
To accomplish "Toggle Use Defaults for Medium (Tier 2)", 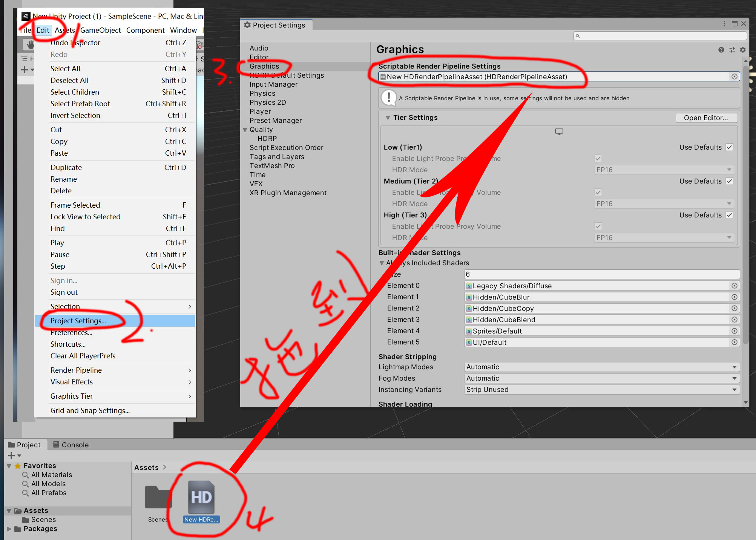I will pyautogui.click(x=730, y=181).
